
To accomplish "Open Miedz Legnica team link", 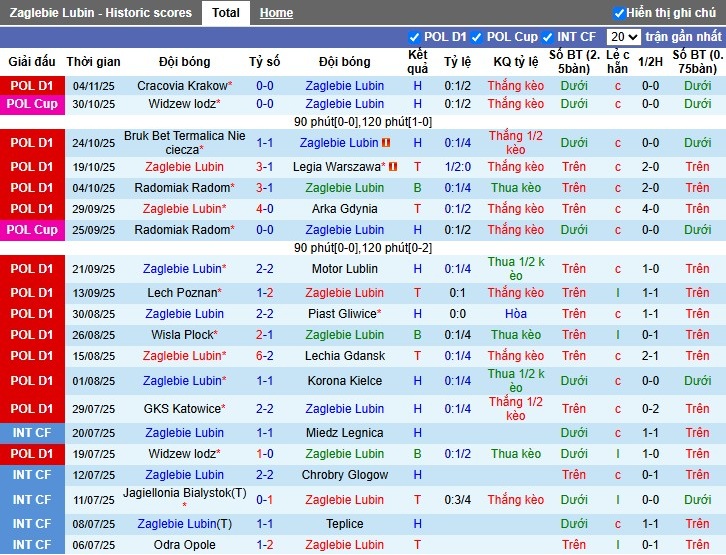I will tap(344, 433).
